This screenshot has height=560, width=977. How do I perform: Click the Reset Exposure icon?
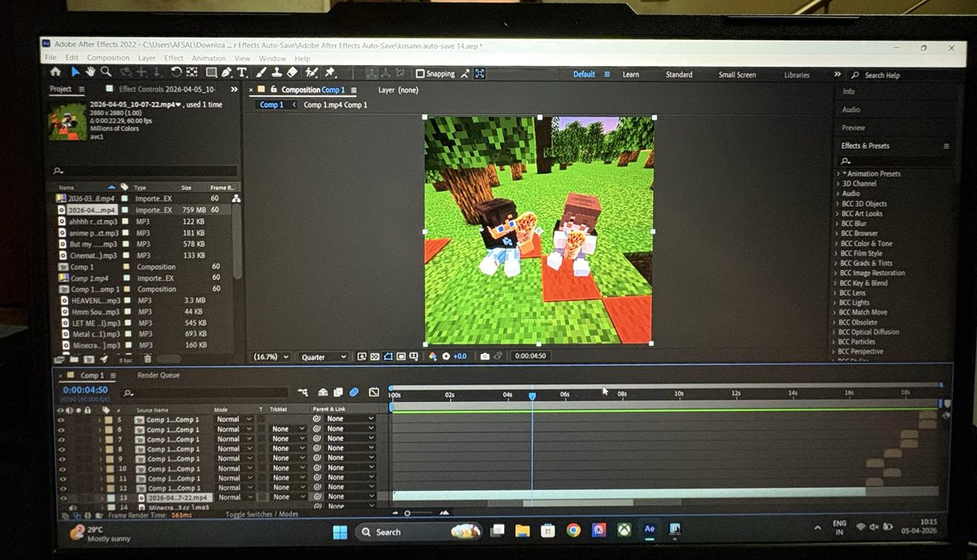coord(445,357)
